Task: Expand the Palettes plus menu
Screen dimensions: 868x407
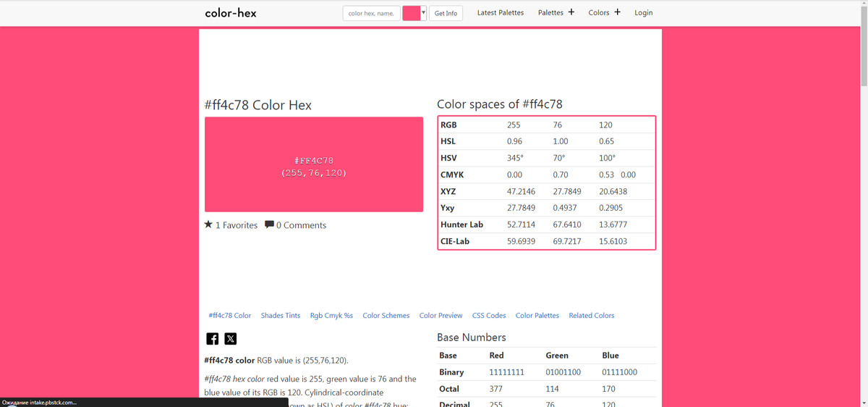Action: (571, 12)
